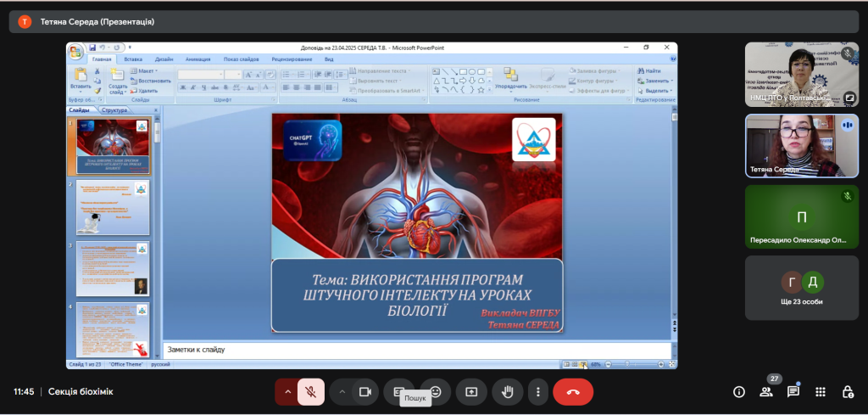This screenshot has width=868, height=415.
Task: Open meeting details info icon
Action: [739, 391]
